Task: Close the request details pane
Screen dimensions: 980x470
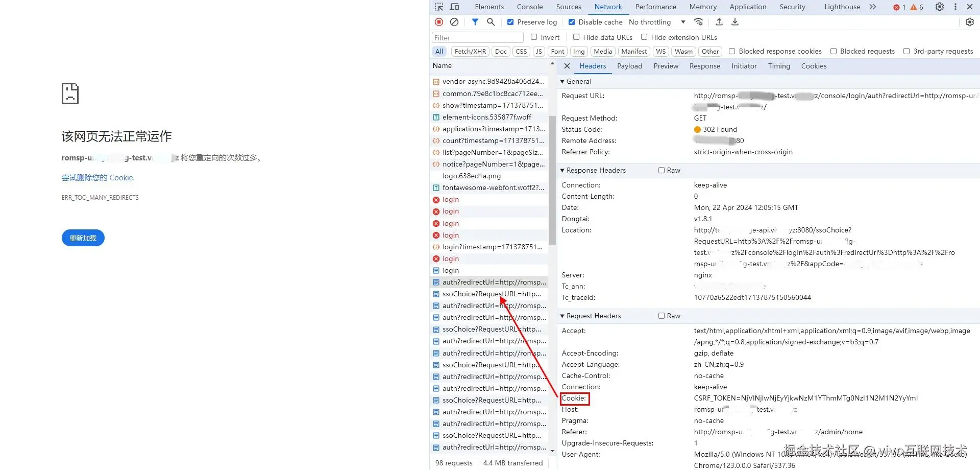Action: point(567,66)
